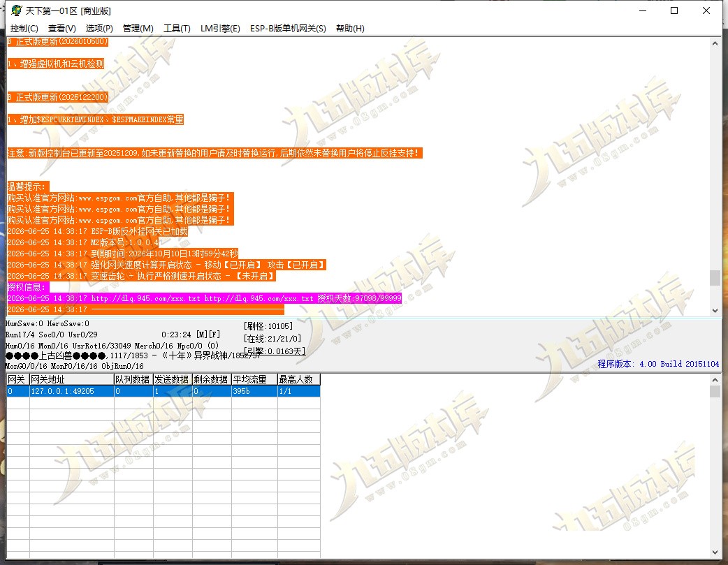Open the 管理(M) menu

pos(138,29)
